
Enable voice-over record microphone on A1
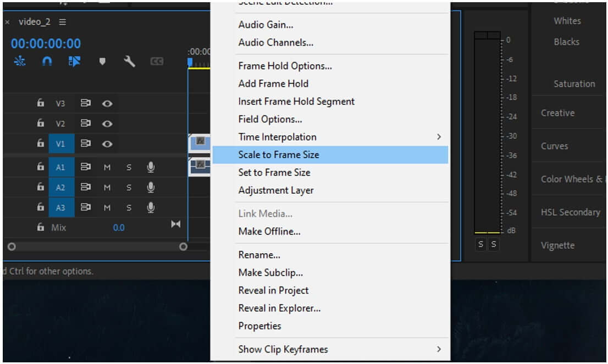(151, 167)
